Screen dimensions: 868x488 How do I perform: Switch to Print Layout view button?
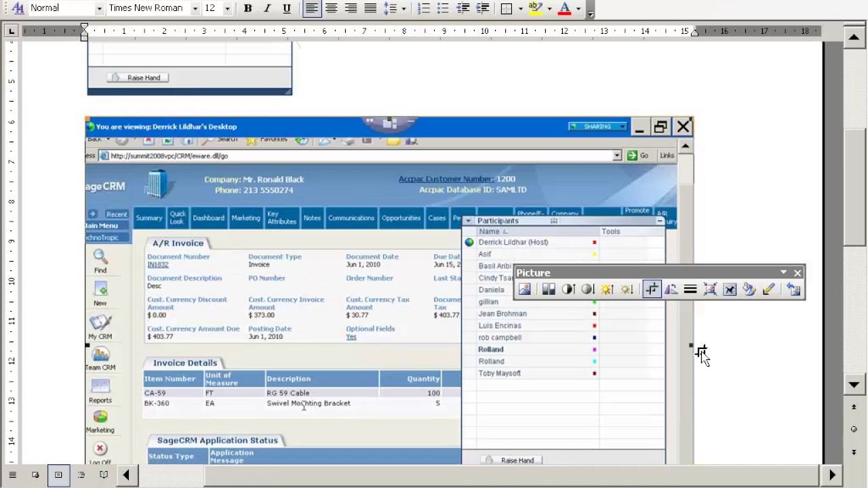pyautogui.click(x=58, y=475)
